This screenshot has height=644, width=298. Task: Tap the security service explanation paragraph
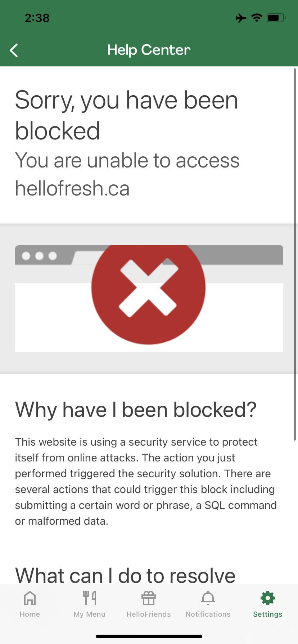pyautogui.click(x=145, y=482)
